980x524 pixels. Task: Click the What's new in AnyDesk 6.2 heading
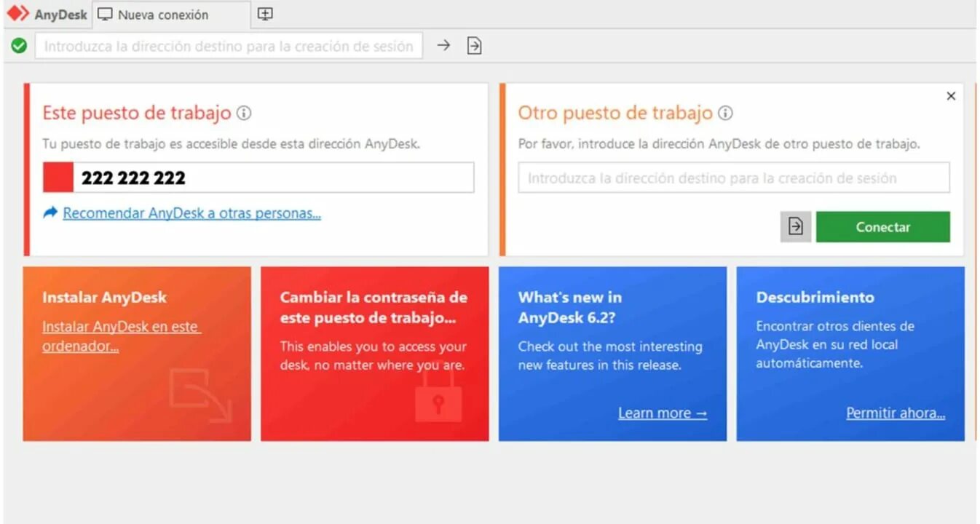[570, 307]
